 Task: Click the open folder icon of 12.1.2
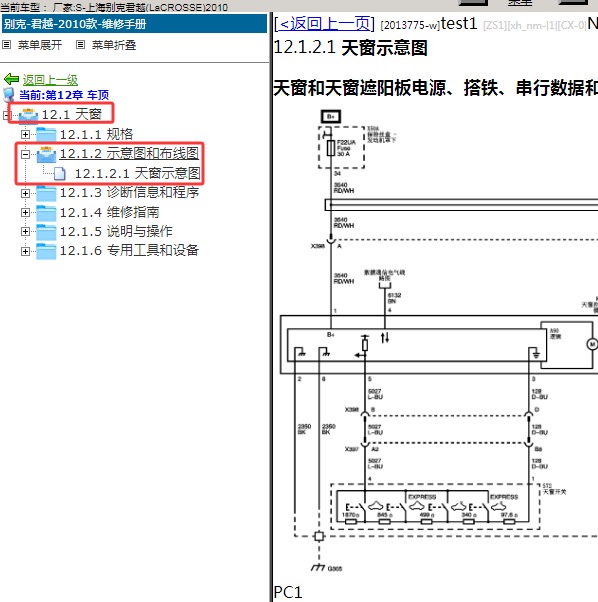[x=46, y=154]
